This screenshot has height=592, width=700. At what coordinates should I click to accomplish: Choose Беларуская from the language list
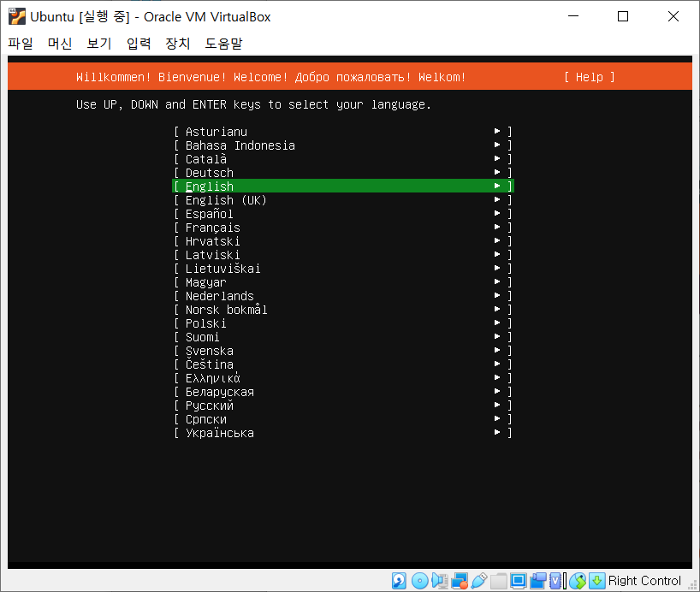point(343,392)
